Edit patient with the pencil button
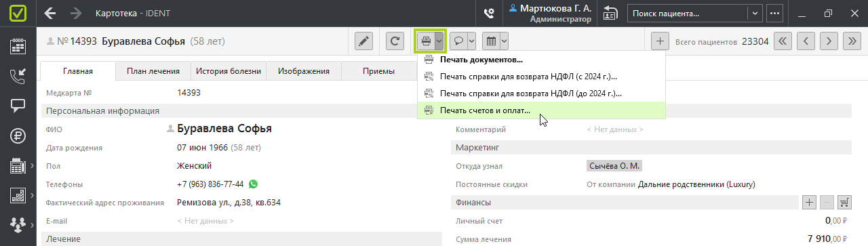The width and height of the screenshot is (868, 246). [x=364, y=41]
